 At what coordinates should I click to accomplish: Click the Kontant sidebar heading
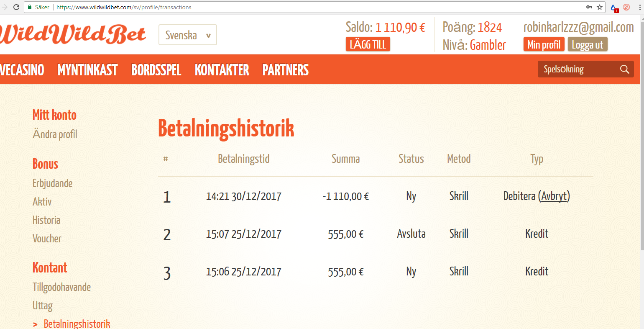coord(50,267)
